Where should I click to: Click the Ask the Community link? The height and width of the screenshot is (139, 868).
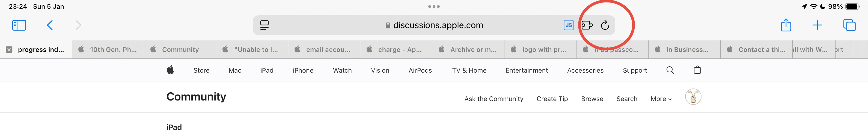pyautogui.click(x=494, y=99)
